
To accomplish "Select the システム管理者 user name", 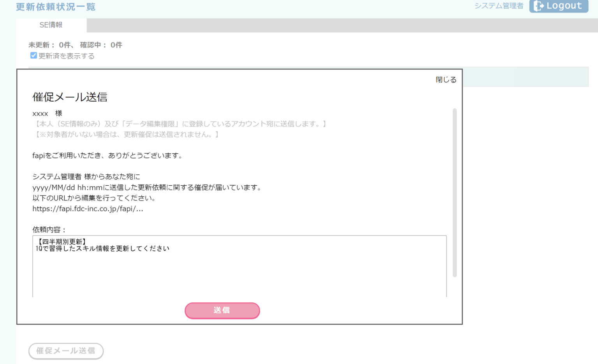I will (498, 6).
